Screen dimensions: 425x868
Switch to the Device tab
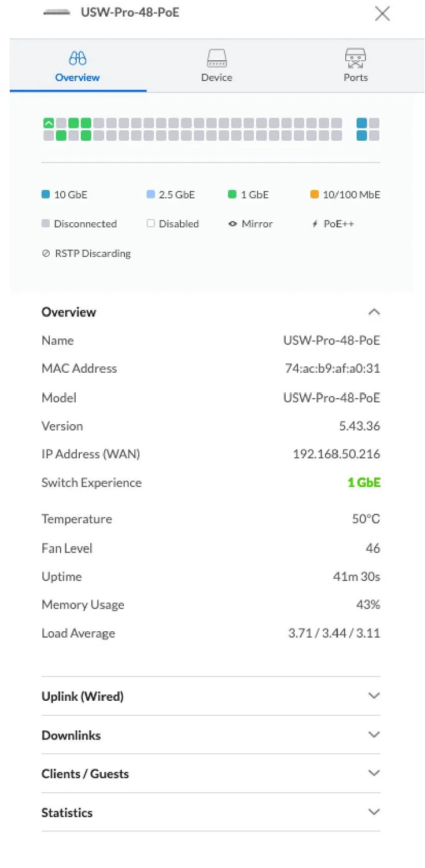pos(217,66)
